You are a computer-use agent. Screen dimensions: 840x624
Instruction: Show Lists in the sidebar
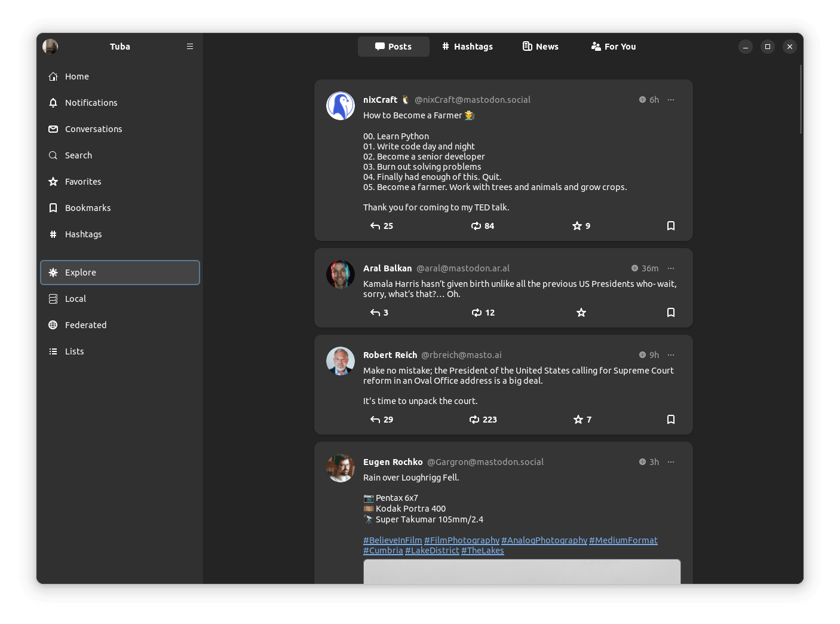click(74, 351)
